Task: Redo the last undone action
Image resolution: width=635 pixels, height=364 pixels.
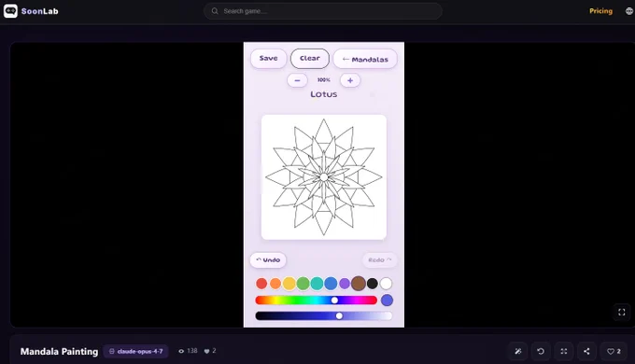Action: pyautogui.click(x=379, y=260)
